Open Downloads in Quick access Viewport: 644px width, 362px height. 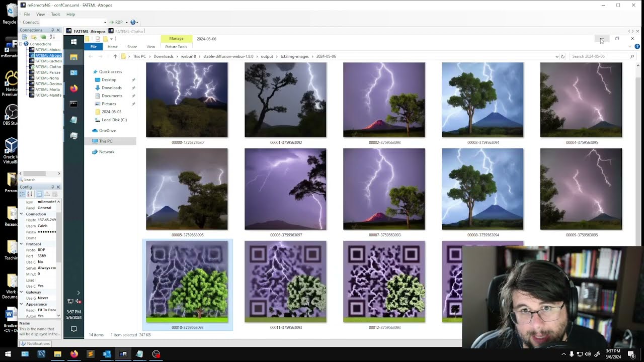(x=112, y=87)
